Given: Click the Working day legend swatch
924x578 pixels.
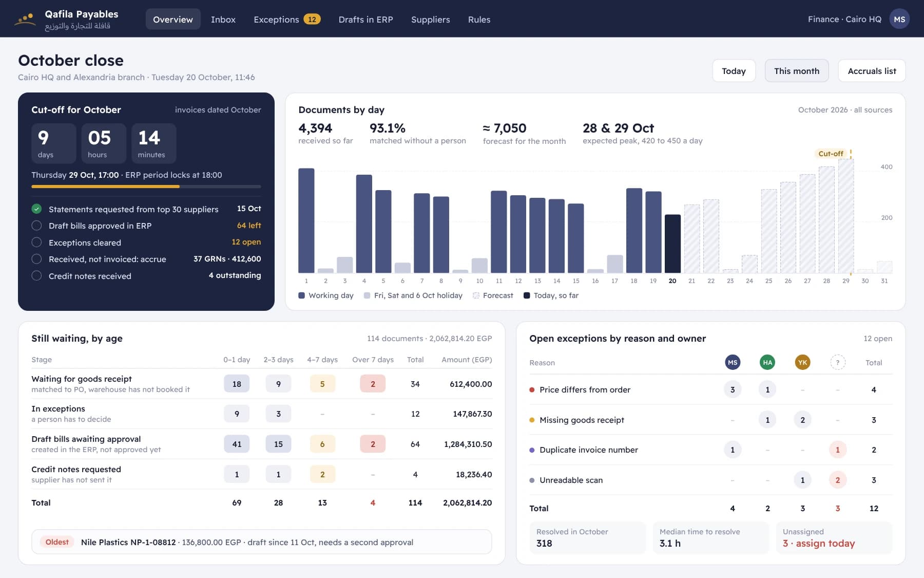Looking at the screenshot, I should [x=302, y=295].
